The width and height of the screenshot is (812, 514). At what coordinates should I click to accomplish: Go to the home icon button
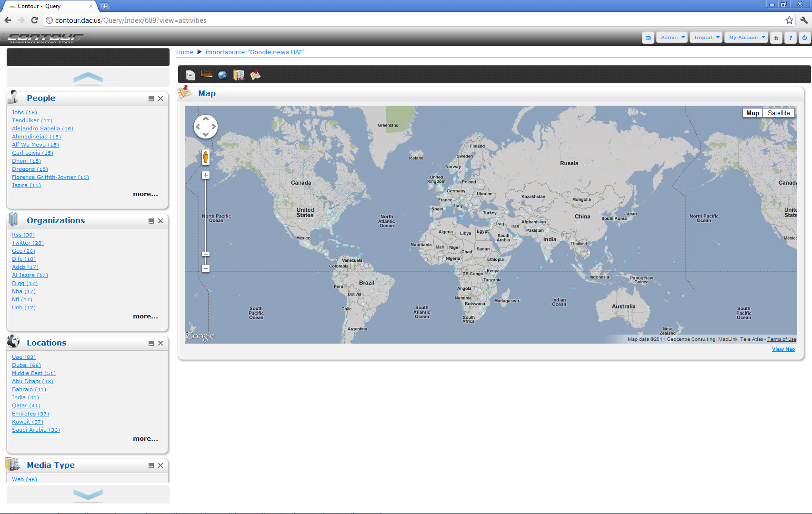coord(776,38)
